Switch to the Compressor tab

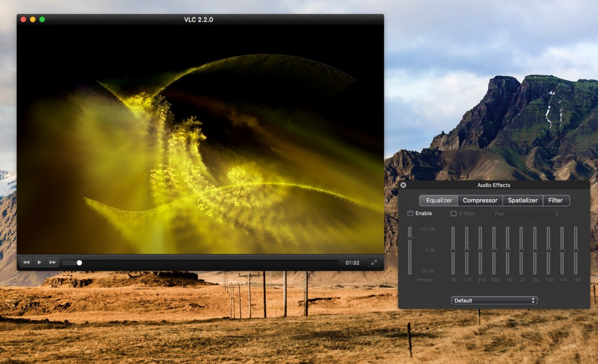(x=480, y=200)
